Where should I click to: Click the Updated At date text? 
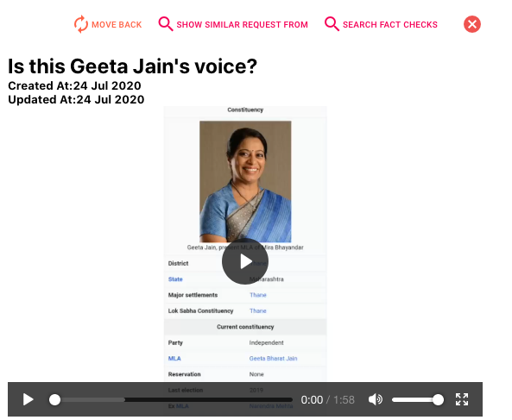pos(76,99)
